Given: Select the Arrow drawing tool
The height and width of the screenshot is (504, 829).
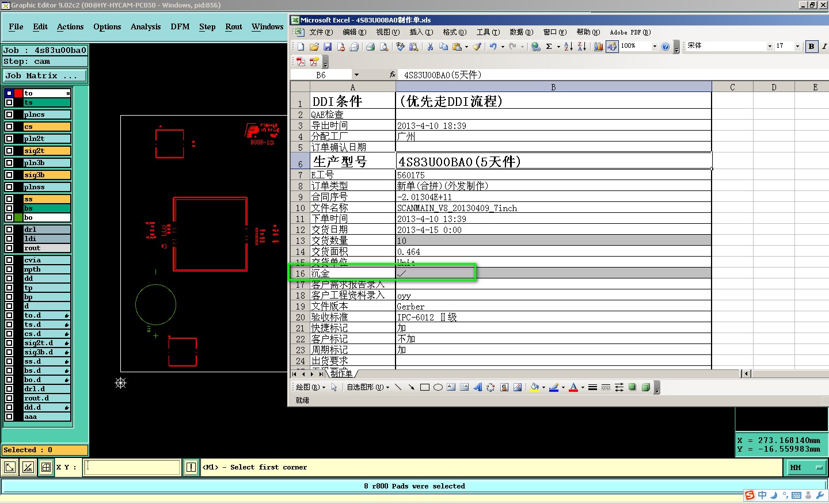Looking at the screenshot, I should click(411, 387).
